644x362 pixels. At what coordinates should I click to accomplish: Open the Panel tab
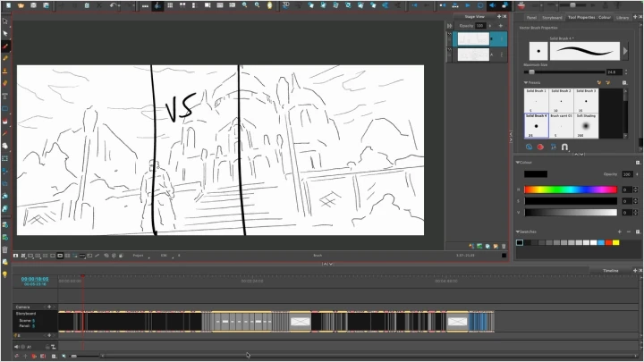[x=531, y=17]
